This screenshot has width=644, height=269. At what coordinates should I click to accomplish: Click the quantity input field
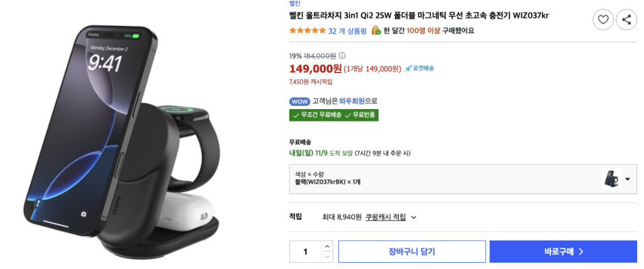pyautogui.click(x=306, y=251)
